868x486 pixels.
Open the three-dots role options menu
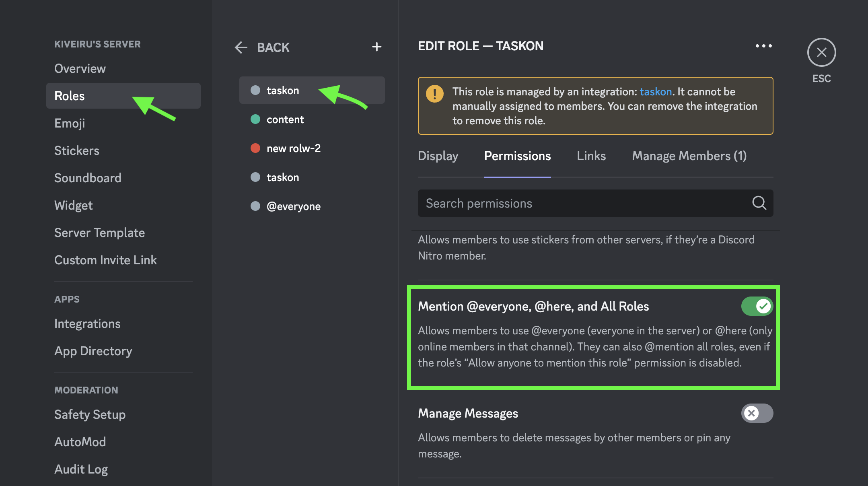[x=763, y=46]
